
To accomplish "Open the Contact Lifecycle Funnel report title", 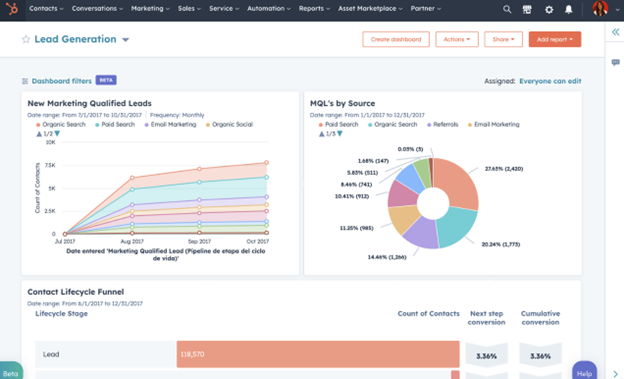I will pos(76,292).
